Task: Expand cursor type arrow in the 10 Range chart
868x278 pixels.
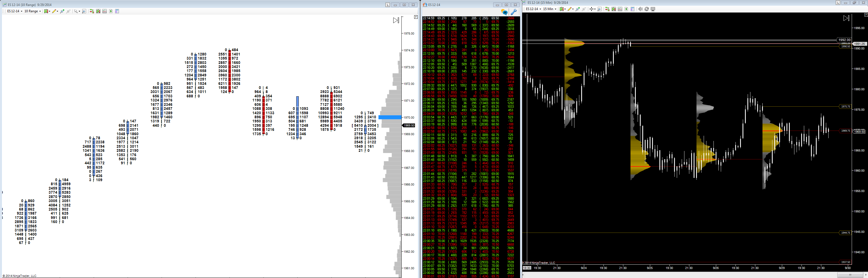Action: point(79,11)
